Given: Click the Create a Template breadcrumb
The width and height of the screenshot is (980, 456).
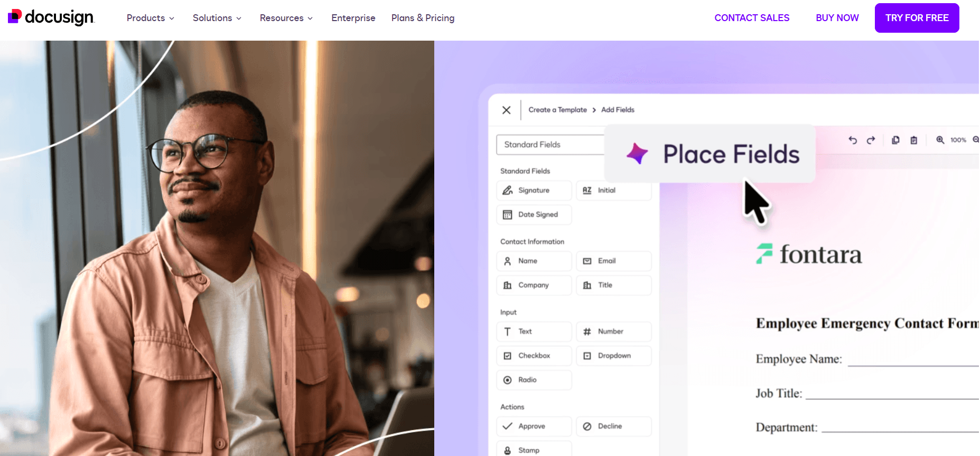Looking at the screenshot, I should (557, 110).
